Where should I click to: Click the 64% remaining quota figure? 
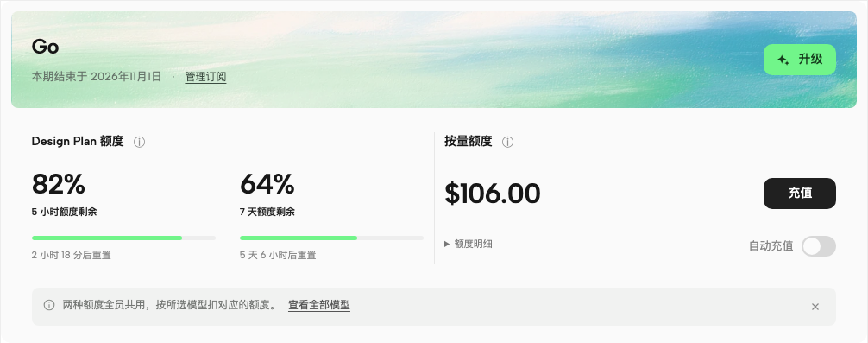[267, 184]
